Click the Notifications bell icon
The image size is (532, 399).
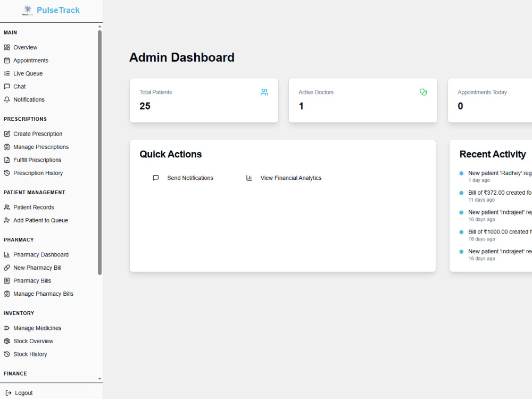(7, 99)
